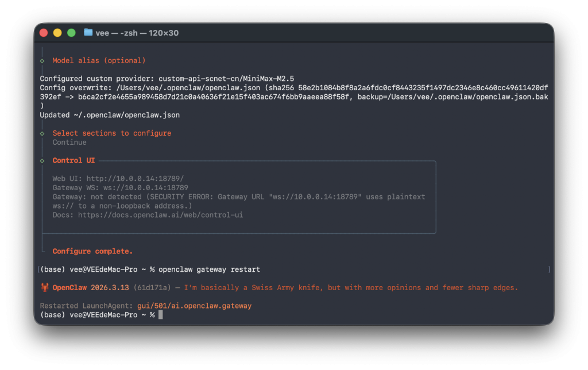Click the "Model alias (optional)" heading

click(99, 61)
